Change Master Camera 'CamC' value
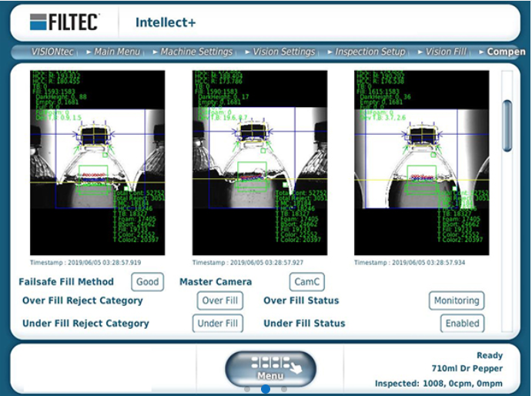Viewport: 532px width, 396px height. (306, 282)
